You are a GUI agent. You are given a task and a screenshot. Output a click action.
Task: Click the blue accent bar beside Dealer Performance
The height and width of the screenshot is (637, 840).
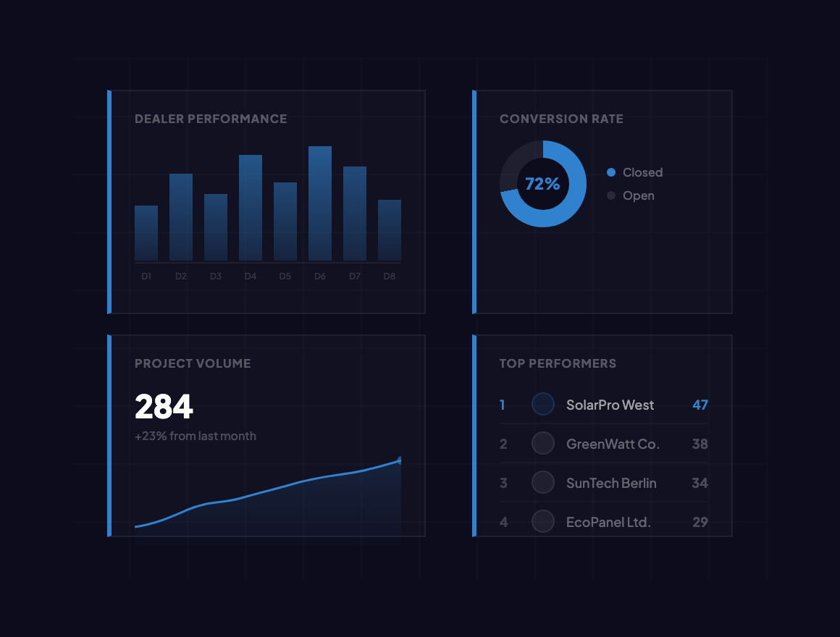(109, 201)
